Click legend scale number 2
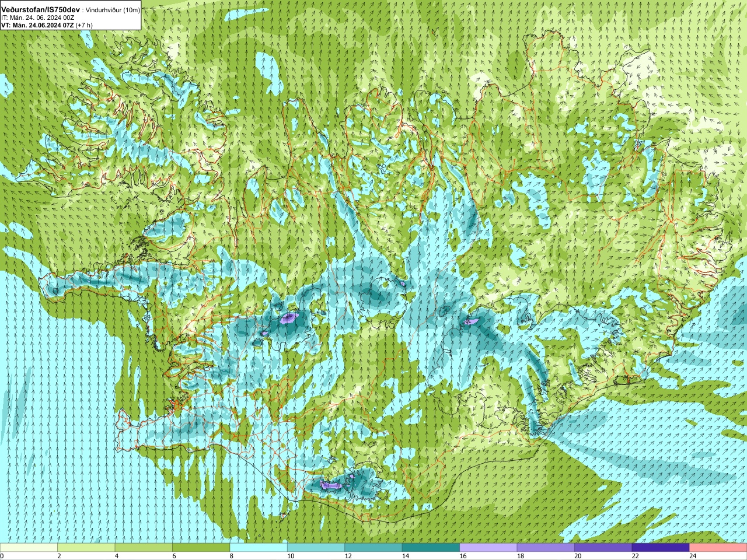747x560 pixels. coord(59,556)
